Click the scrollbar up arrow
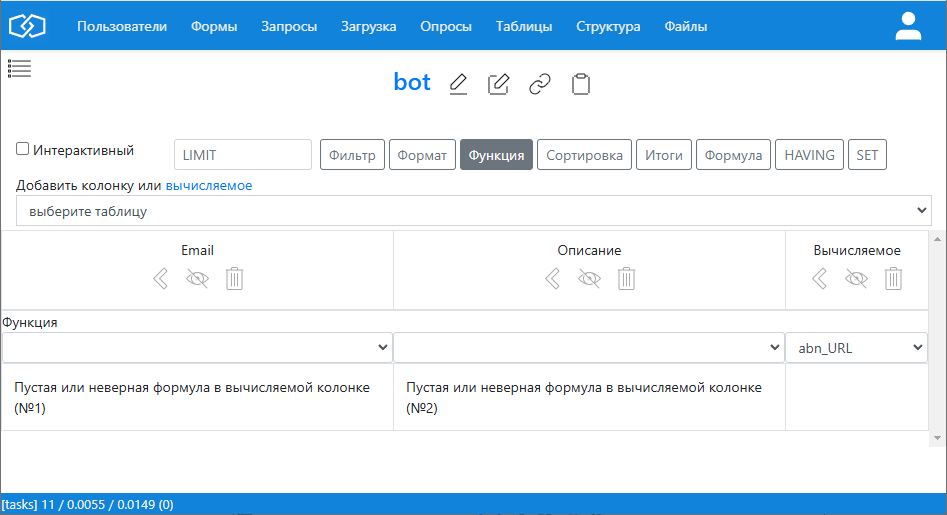This screenshot has height=515, width=947. tap(937, 239)
